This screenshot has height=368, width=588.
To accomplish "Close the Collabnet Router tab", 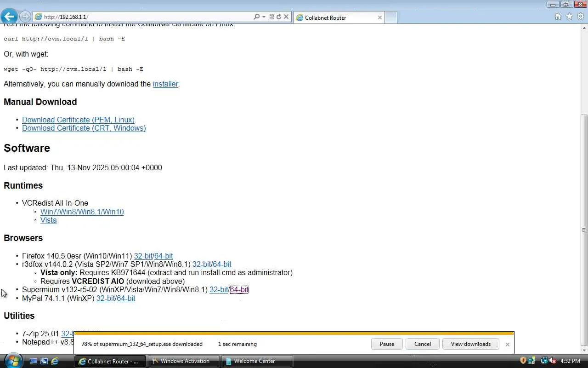I will [x=379, y=17].
